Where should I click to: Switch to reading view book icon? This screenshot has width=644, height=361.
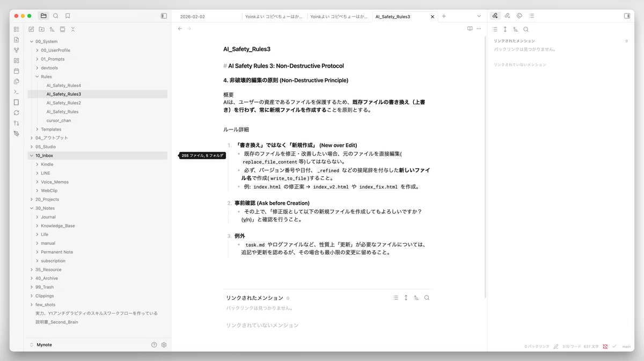[x=470, y=28]
